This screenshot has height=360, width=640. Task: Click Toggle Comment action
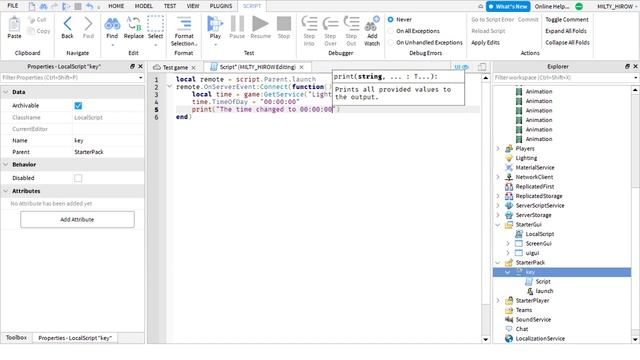(567, 20)
